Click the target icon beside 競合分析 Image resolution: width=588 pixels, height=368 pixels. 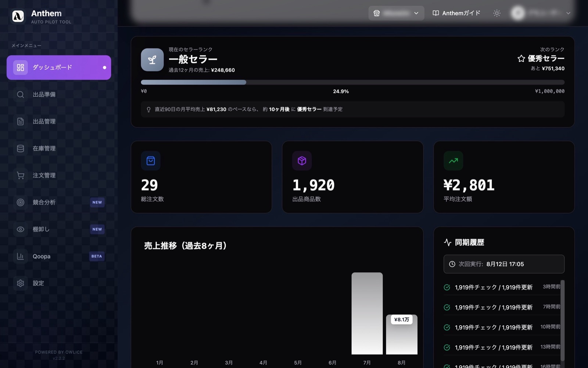21,202
